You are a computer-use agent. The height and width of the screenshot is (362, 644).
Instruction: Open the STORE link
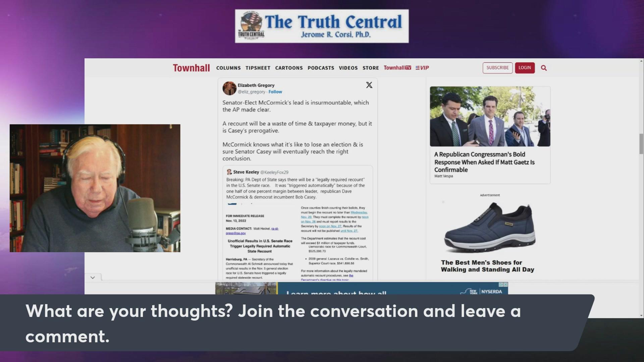click(371, 68)
